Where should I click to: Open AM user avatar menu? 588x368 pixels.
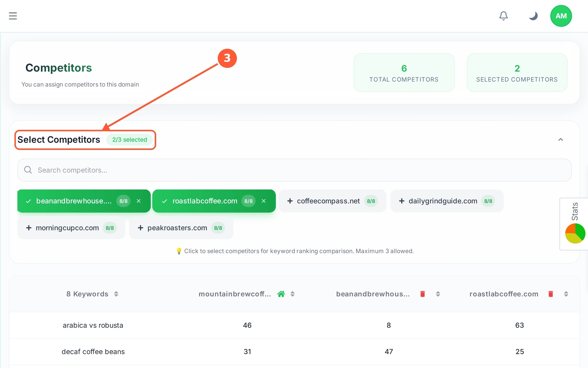(x=561, y=16)
